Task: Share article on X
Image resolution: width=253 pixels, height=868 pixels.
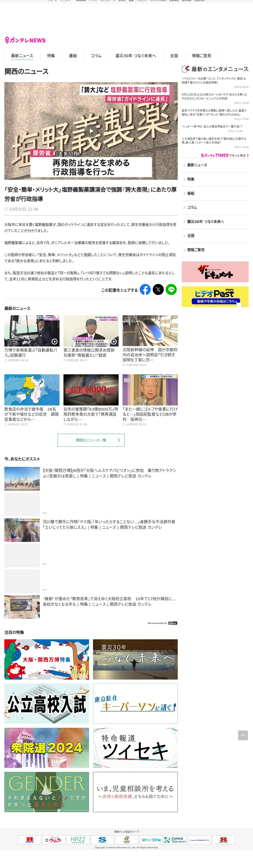Action: coord(158,289)
